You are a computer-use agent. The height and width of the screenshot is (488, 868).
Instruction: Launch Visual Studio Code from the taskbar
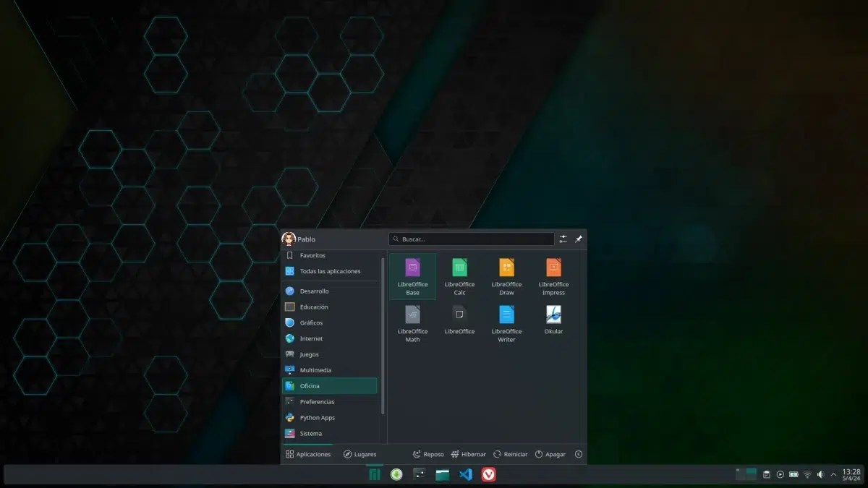click(x=465, y=474)
